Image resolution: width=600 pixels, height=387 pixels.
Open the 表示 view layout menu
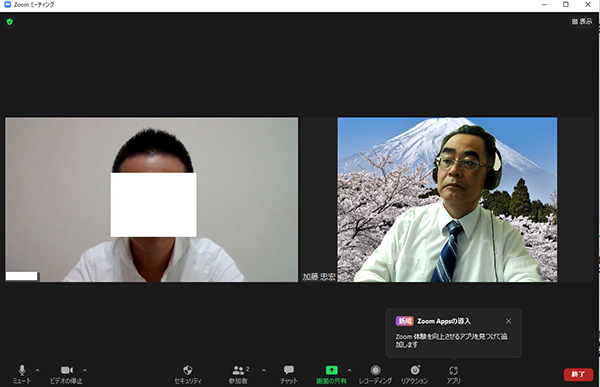point(582,22)
